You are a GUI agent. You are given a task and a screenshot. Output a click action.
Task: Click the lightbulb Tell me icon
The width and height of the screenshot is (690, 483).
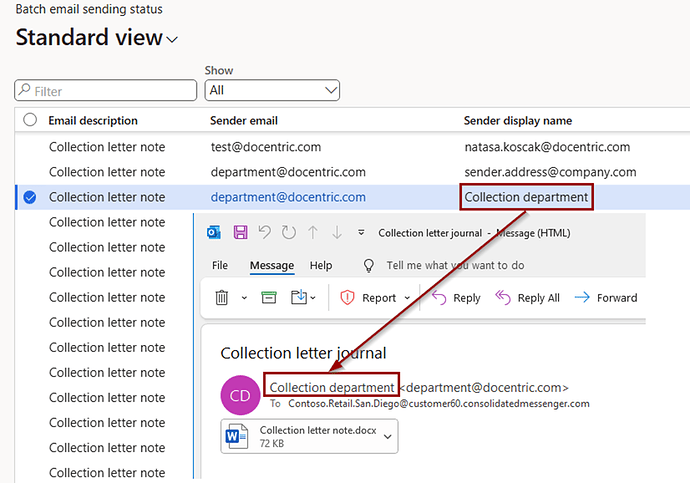coord(368,265)
